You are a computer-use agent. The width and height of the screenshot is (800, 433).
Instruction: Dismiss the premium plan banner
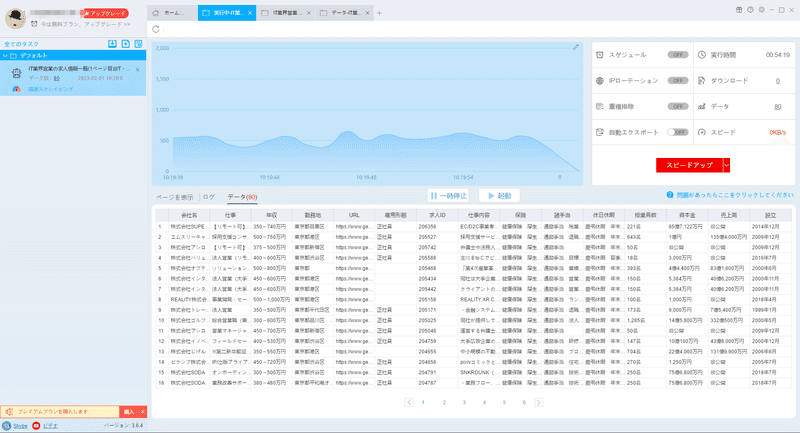click(x=143, y=412)
